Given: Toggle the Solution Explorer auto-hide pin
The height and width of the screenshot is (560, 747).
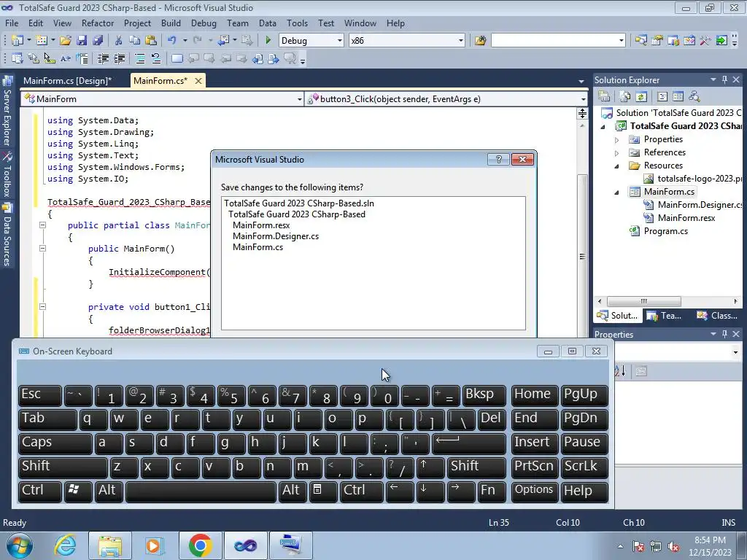Looking at the screenshot, I should pos(724,79).
